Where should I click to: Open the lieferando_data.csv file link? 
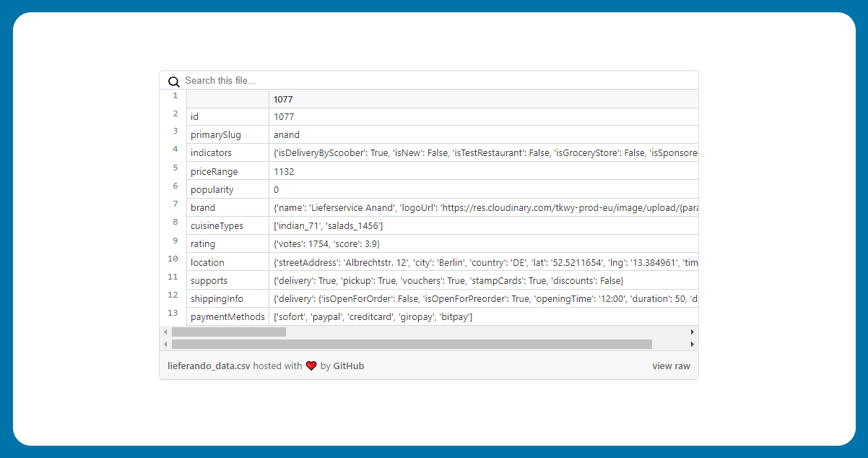pyautogui.click(x=209, y=366)
